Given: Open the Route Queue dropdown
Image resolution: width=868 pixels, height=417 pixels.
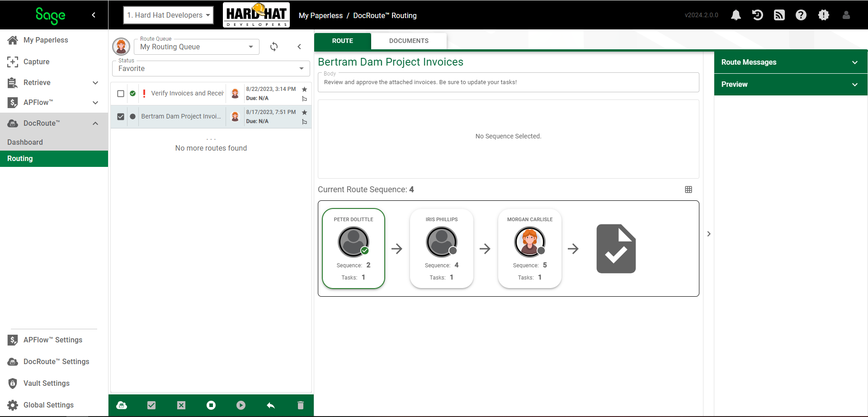Looking at the screenshot, I should (x=197, y=47).
